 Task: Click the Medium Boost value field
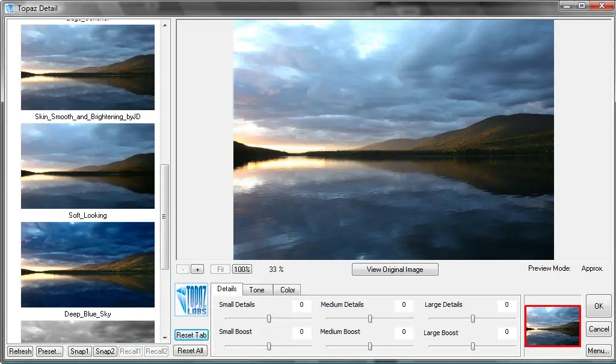404,332
